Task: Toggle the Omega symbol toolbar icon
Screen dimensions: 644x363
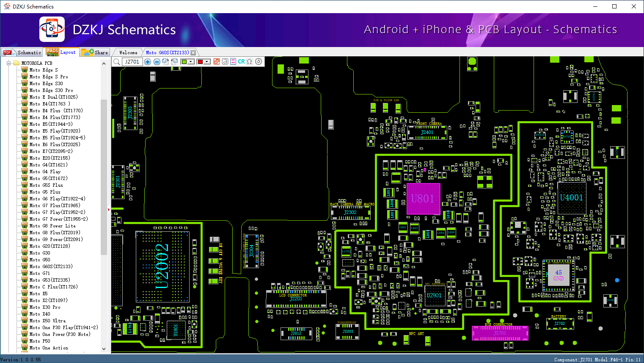Action: pos(250,62)
